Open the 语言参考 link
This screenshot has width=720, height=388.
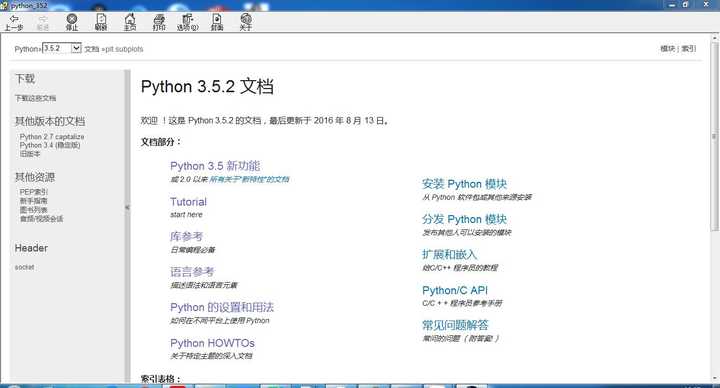click(x=192, y=272)
